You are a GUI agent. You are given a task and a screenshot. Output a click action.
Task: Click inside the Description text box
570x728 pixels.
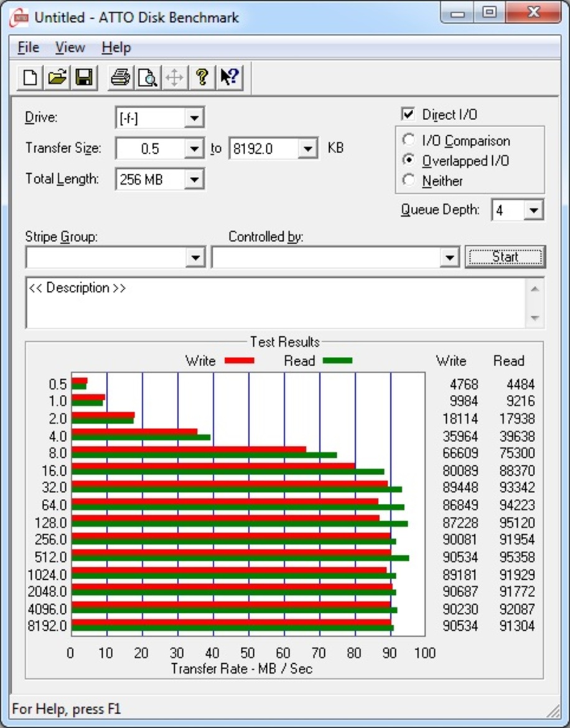coord(276,303)
